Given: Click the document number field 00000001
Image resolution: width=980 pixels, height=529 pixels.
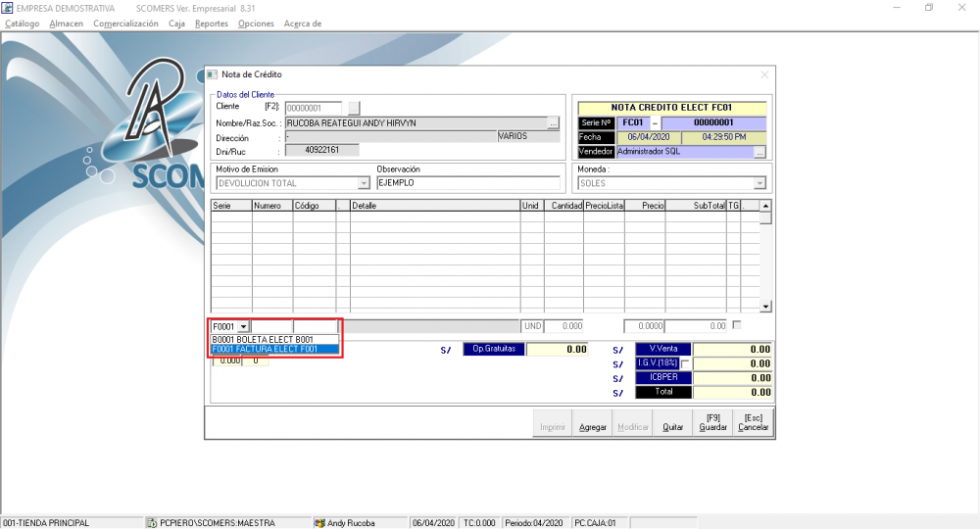Looking at the screenshot, I should [713, 123].
